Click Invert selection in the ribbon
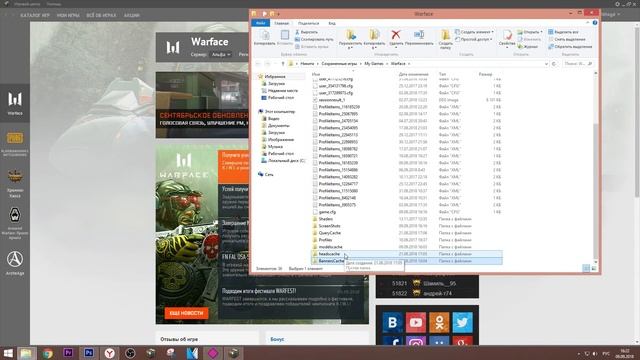Image resolution: width=640 pixels, height=360 pixels. tap(570, 47)
